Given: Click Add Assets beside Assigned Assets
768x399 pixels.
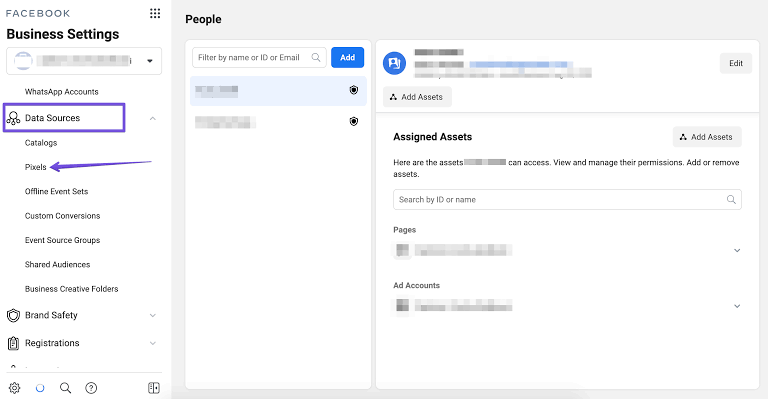Looking at the screenshot, I should click(x=707, y=137).
